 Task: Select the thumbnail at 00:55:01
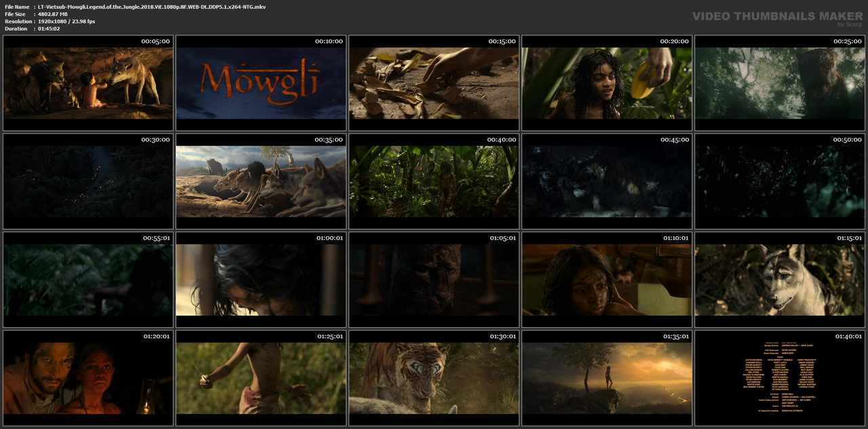[x=88, y=280]
